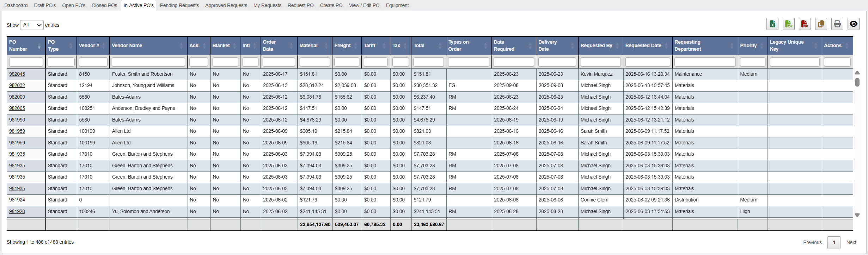The height and width of the screenshot is (255, 868).
Task: Open PO 982005 link
Action: pos(17,108)
